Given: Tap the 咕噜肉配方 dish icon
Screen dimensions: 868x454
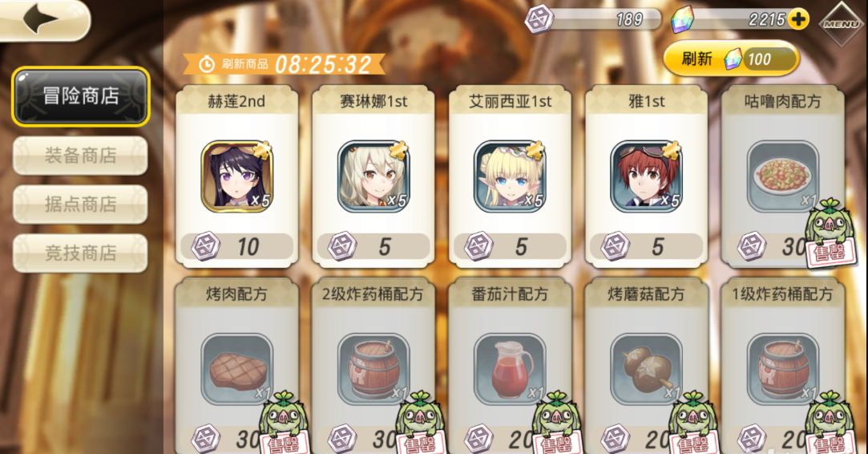Looking at the screenshot, I should 783,176.
